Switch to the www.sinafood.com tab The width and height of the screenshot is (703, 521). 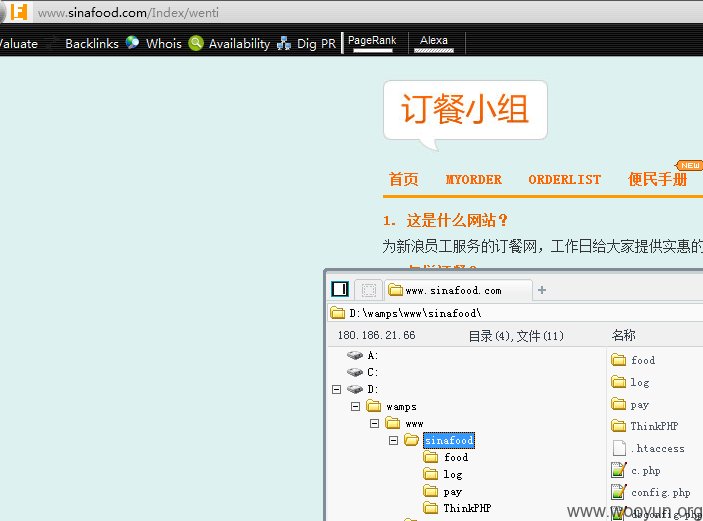click(x=458, y=291)
